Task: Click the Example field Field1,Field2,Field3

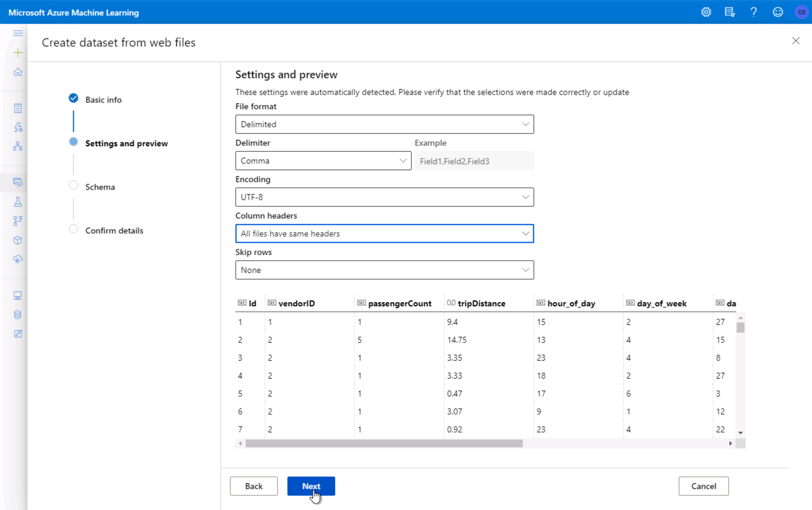Action: point(474,161)
